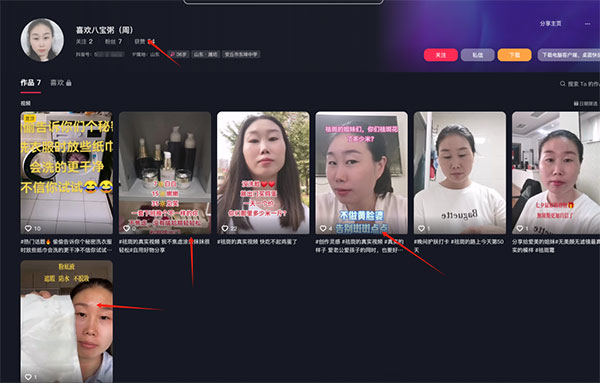Open the long-haired woman outdoors video
This screenshot has width=600, height=383.
pyautogui.click(x=263, y=173)
